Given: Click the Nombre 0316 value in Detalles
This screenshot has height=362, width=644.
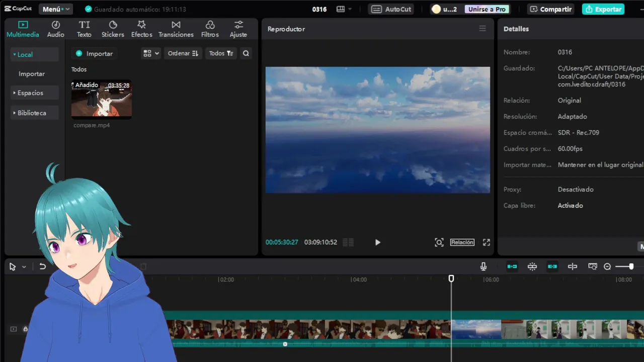Looking at the screenshot, I should (565, 52).
